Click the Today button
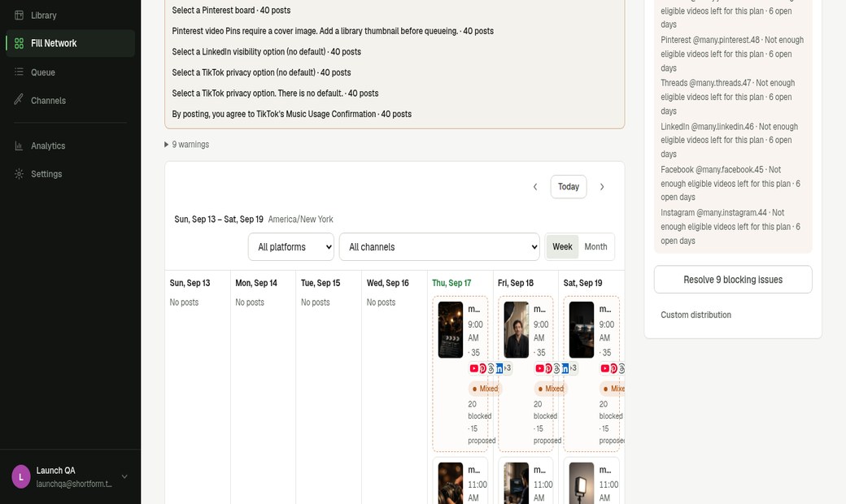 568,186
